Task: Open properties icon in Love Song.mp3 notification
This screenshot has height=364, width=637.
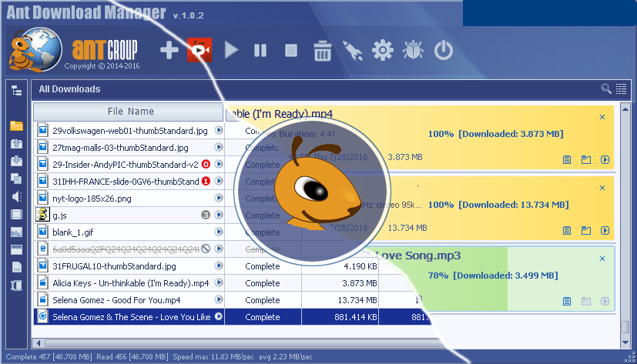Action: (567, 301)
